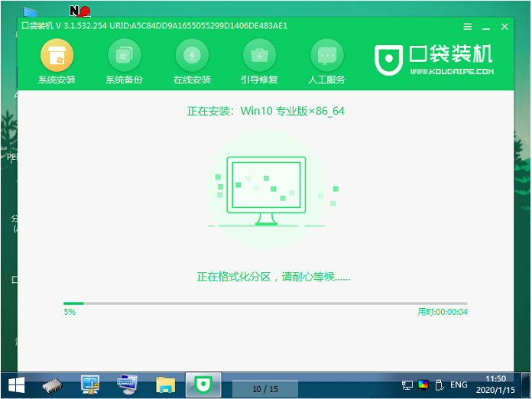
Task: Launch the monitor settings taskbar icon
Action: [x=90, y=384]
